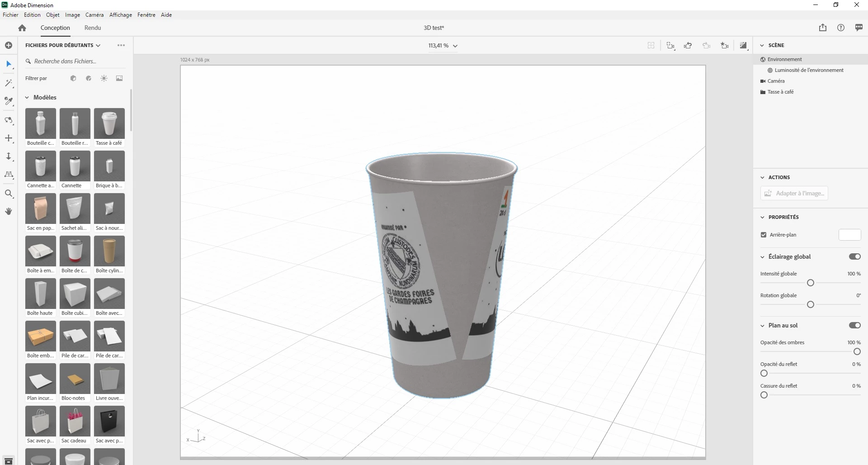The width and height of the screenshot is (868, 465).
Task: Collapse the Éclairage global section
Action: point(762,257)
